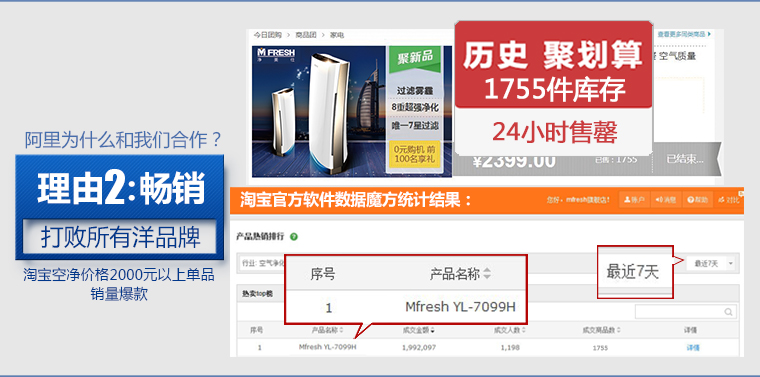This screenshot has width=760, height=377.
Task: Sort 产品名称 header beside 成交金额
Action: 327,330
